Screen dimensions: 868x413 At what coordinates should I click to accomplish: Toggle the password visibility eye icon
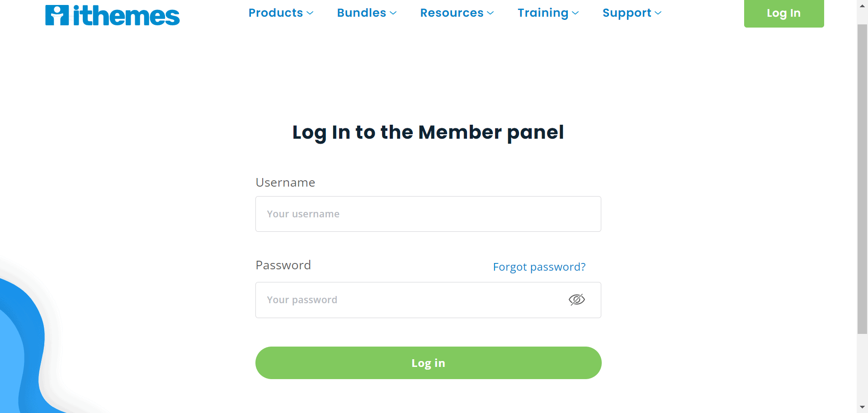point(577,300)
